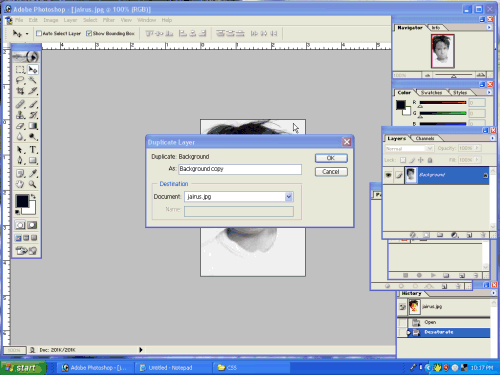
Task: Open the File menu
Action: (x=19, y=20)
